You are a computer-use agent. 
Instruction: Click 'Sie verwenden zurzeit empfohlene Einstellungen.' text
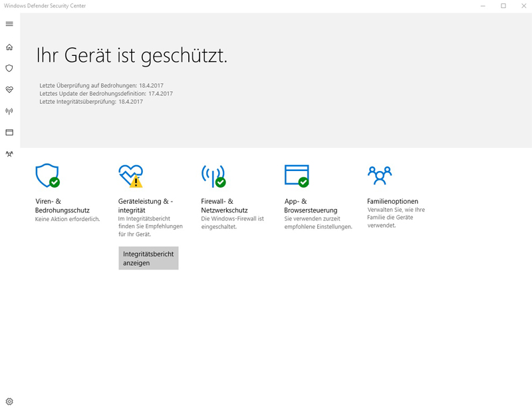point(319,223)
